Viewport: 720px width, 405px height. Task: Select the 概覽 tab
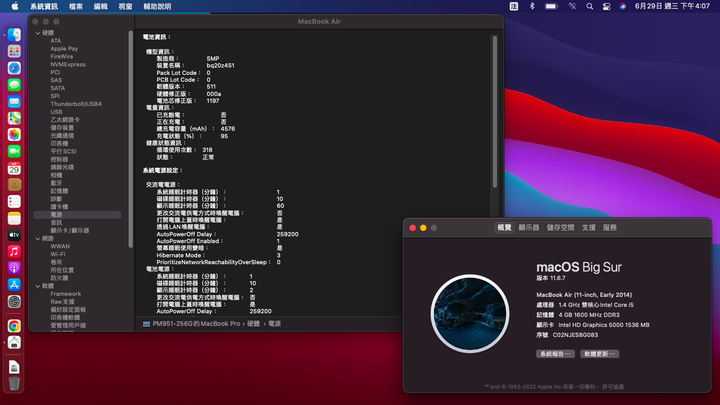(504, 228)
